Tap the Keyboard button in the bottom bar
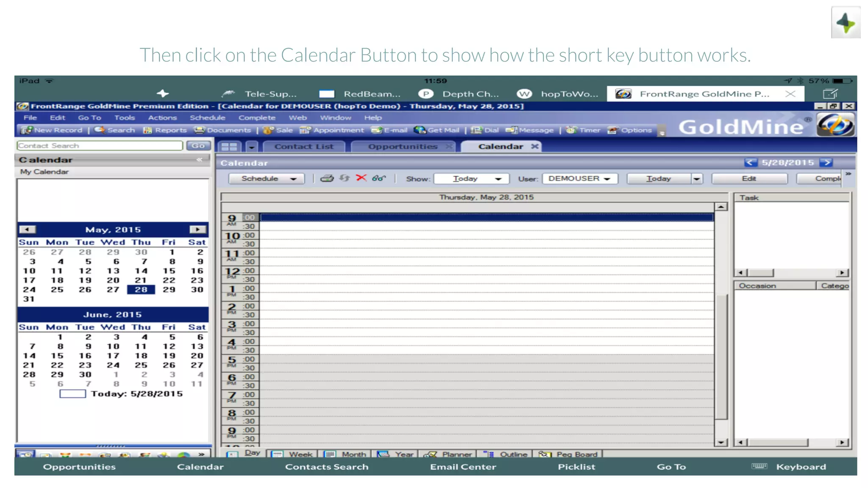This screenshot has height=488, width=868. 789,466
